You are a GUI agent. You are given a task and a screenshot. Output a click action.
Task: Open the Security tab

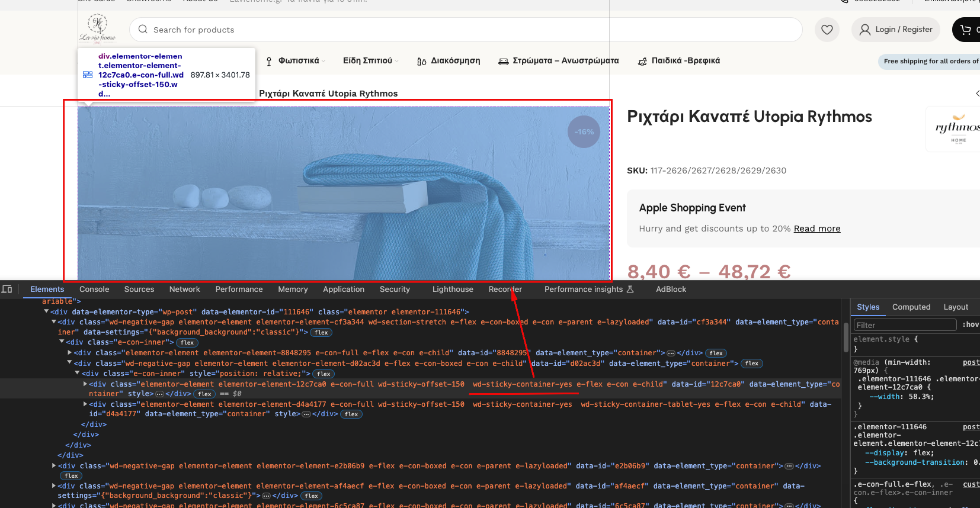pyautogui.click(x=395, y=289)
